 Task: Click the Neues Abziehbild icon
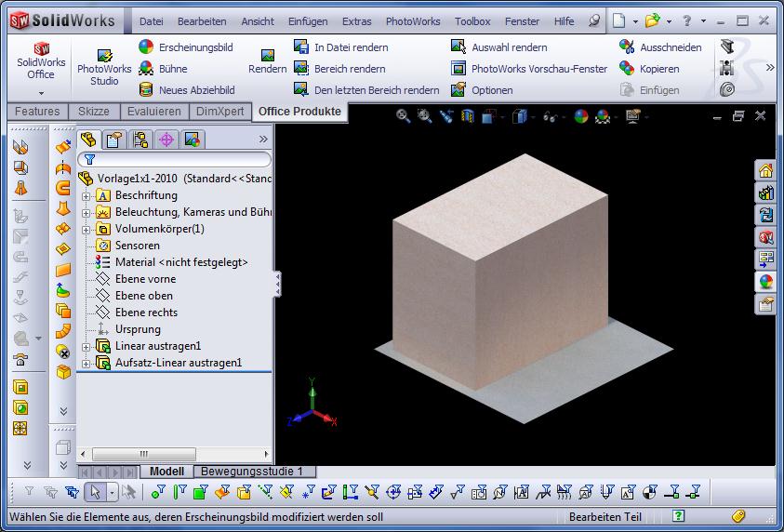[x=146, y=90]
